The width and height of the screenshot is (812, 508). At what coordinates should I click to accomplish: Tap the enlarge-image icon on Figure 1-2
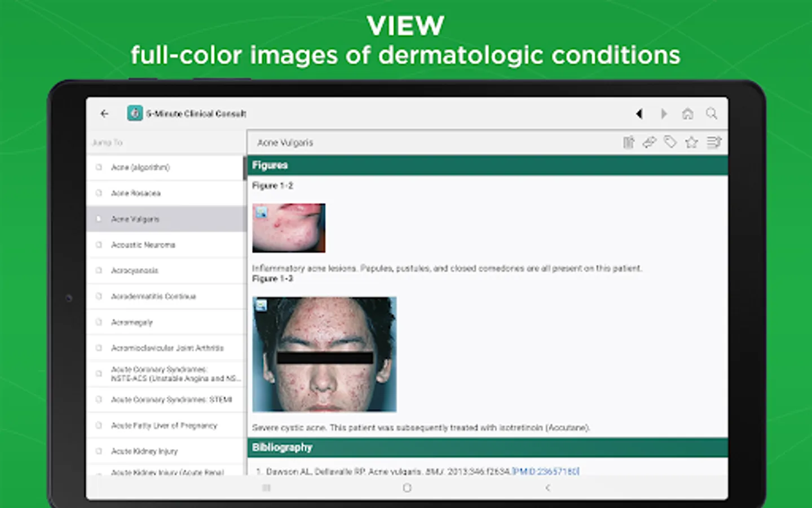pyautogui.click(x=261, y=212)
